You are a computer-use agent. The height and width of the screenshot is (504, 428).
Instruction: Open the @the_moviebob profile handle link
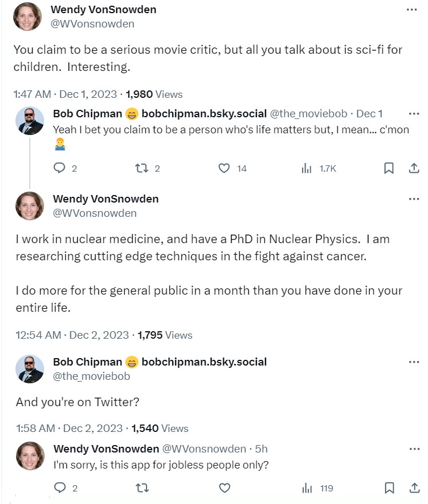pyautogui.click(x=92, y=376)
